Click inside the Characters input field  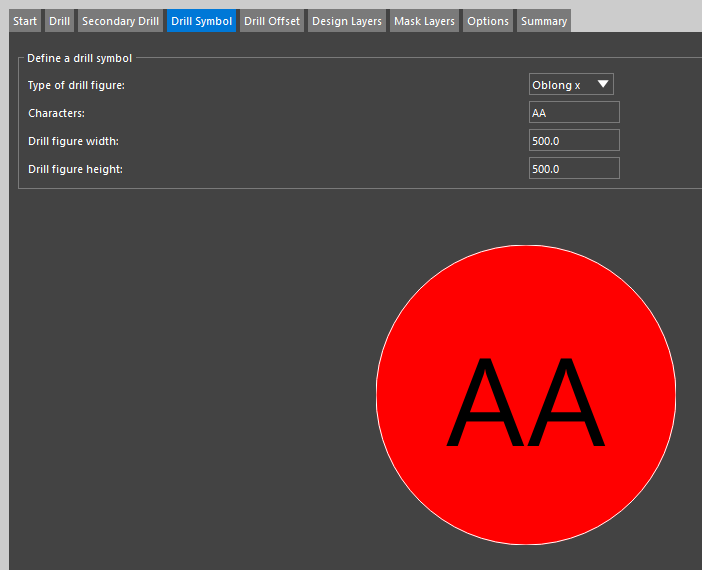574,113
